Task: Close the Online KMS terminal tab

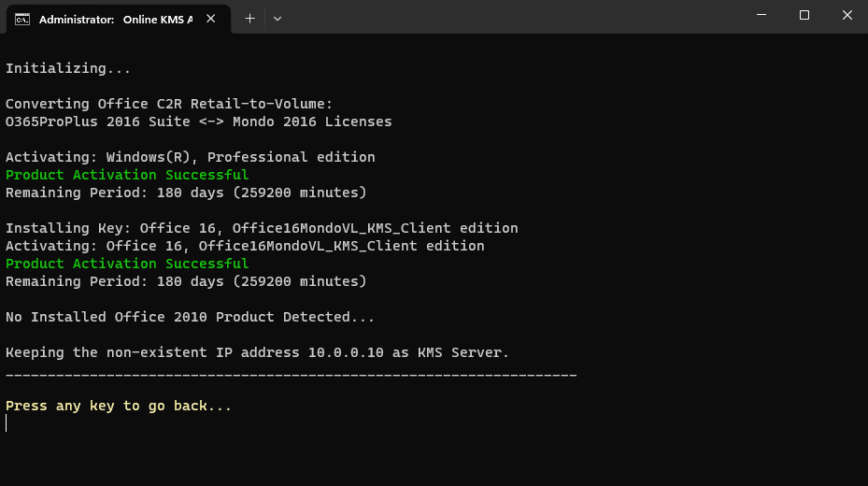Action: coord(211,19)
